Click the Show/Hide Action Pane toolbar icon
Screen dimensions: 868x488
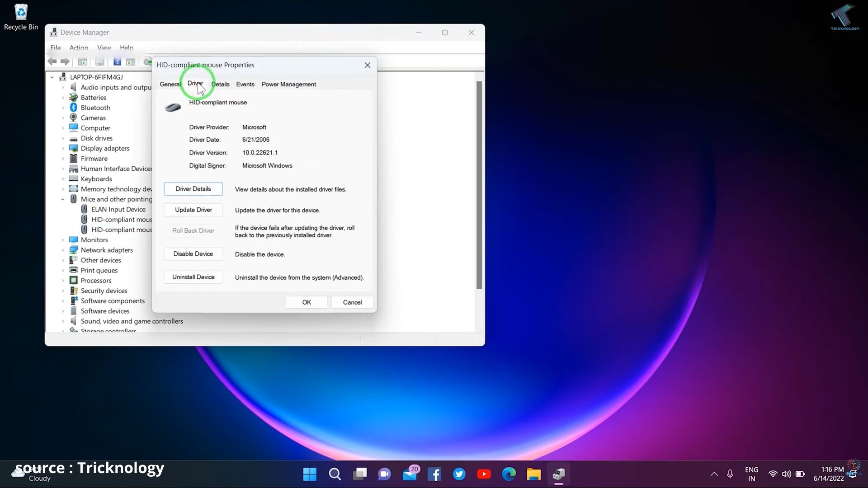coord(131,61)
